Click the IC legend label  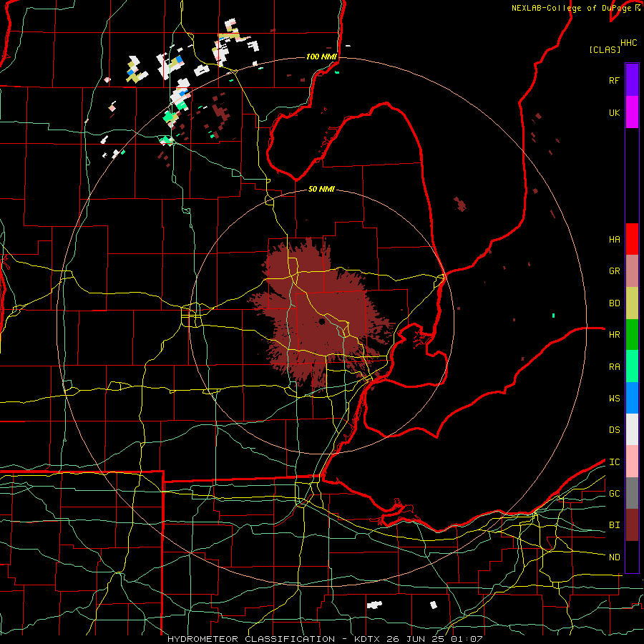click(x=614, y=462)
